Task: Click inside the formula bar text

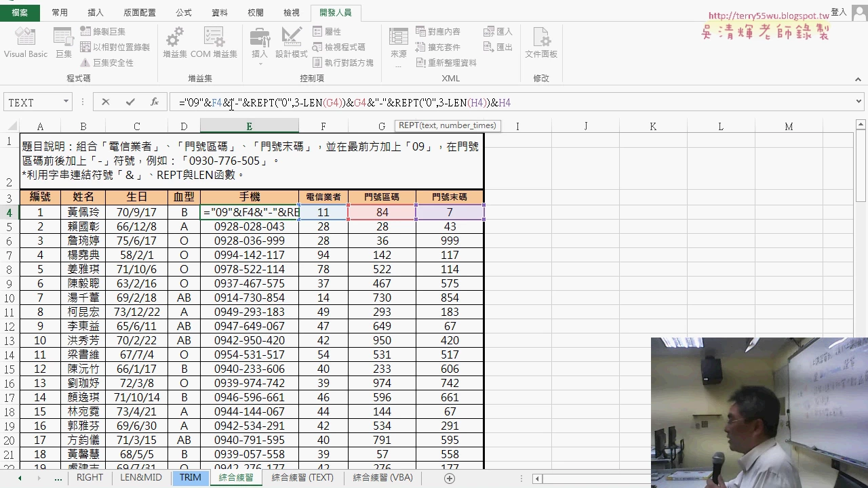Action: [x=344, y=103]
